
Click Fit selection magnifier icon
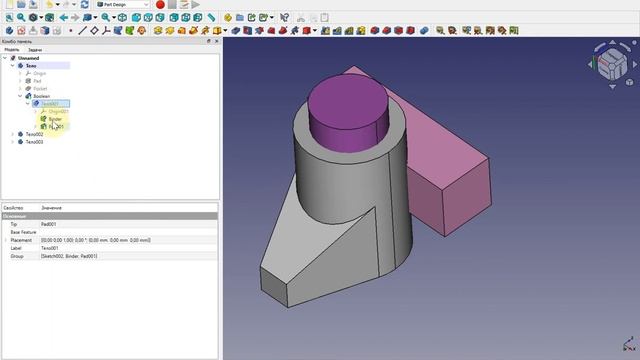pyautogui.click(x=21, y=18)
